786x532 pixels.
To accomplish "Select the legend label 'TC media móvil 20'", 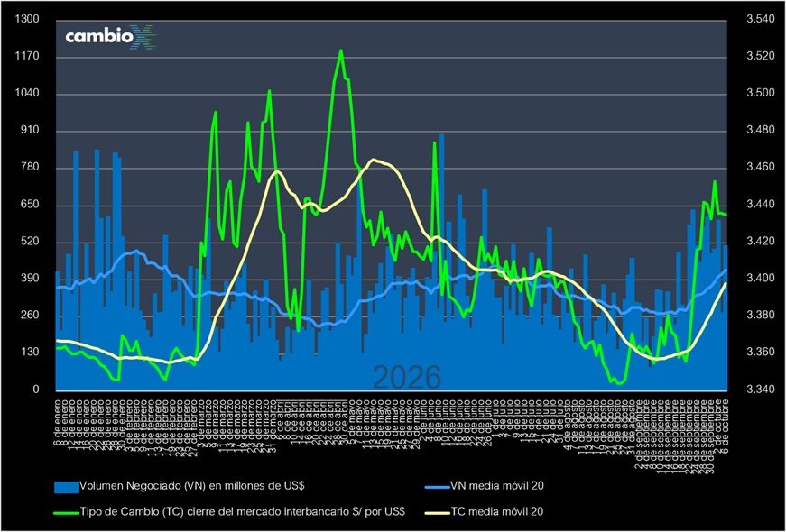I will (x=497, y=512).
